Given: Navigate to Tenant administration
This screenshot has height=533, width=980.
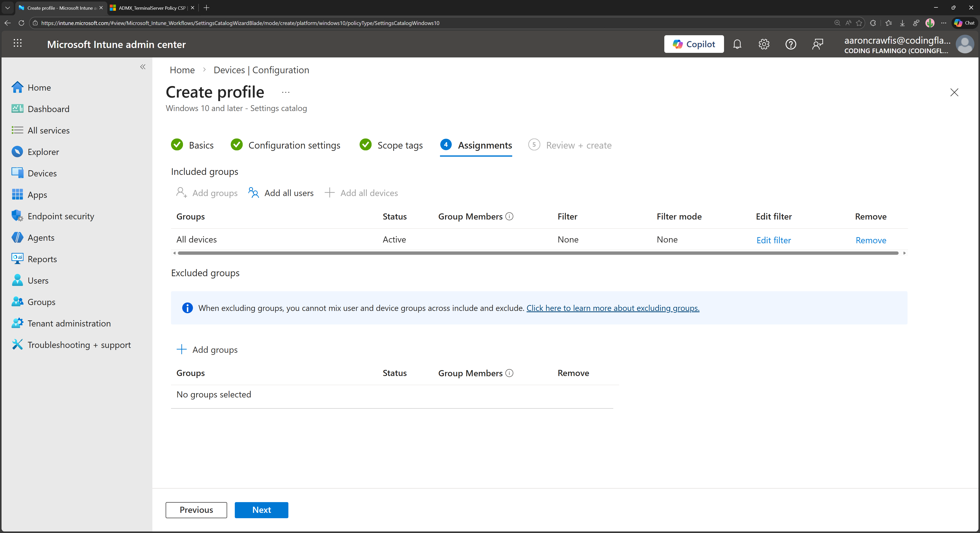Looking at the screenshot, I should (69, 323).
